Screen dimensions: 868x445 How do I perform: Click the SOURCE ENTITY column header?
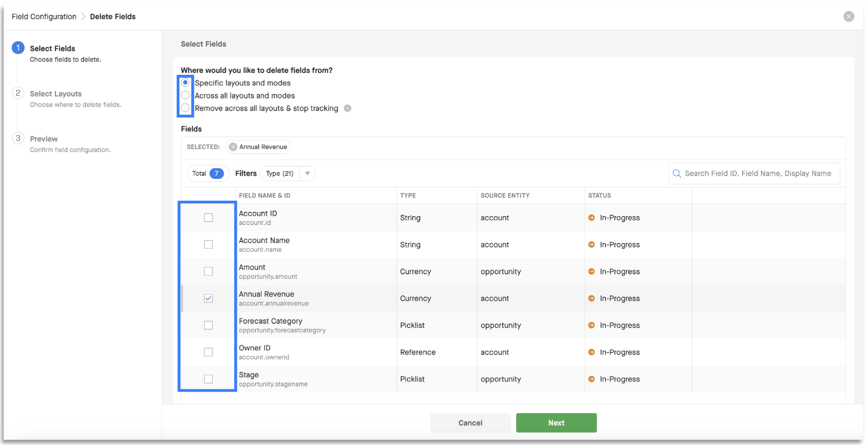click(505, 196)
